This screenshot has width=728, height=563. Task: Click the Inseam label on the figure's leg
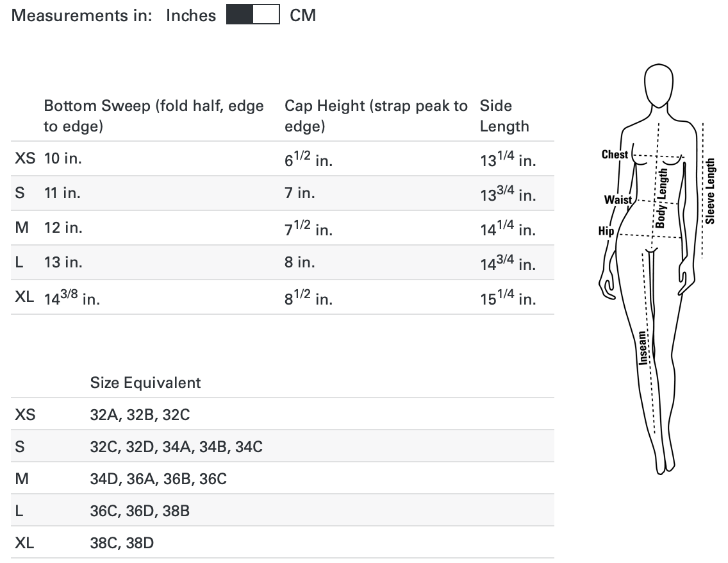click(x=643, y=348)
